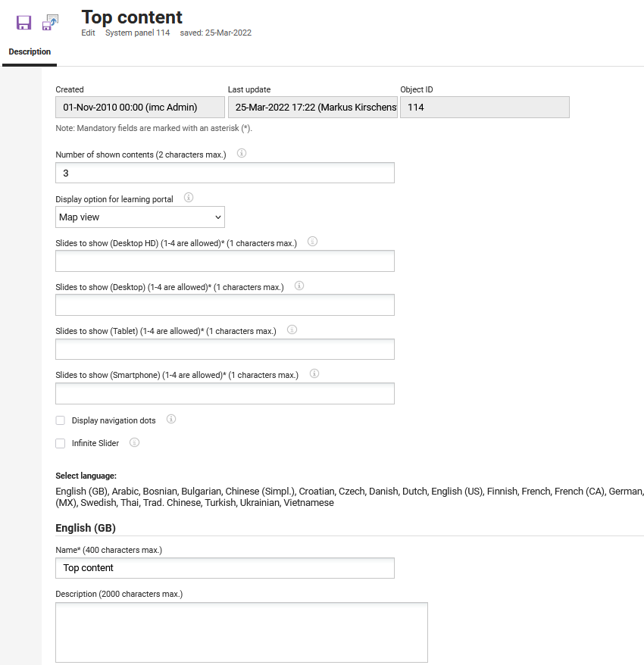Click info icon beside Number of shown contents
644x665 pixels.
click(242, 153)
